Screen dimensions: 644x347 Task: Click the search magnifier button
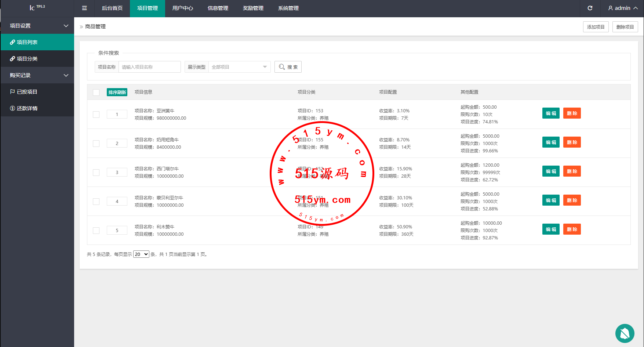(x=288, y=67)
